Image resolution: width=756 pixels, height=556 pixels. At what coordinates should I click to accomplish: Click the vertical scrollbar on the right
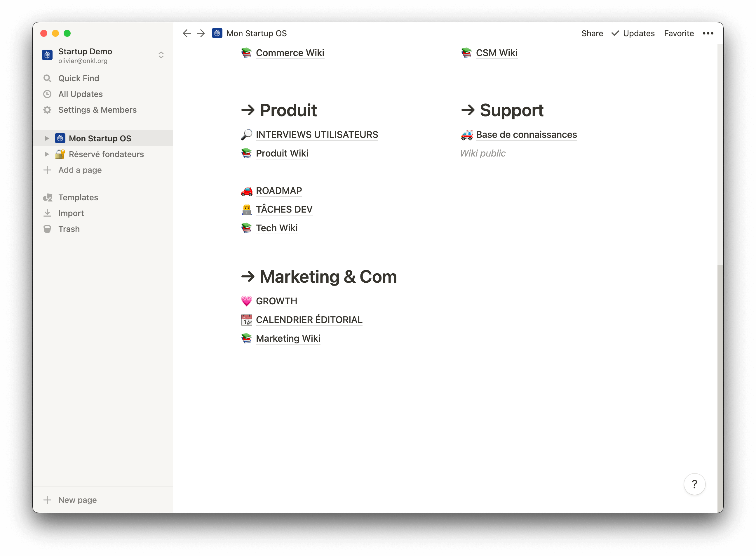coord(720,370)
